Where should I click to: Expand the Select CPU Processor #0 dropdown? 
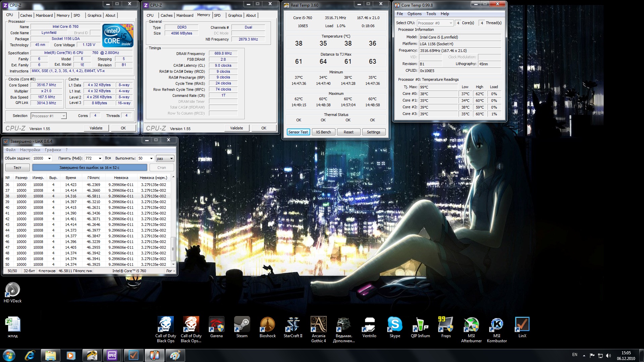(450, 23)
